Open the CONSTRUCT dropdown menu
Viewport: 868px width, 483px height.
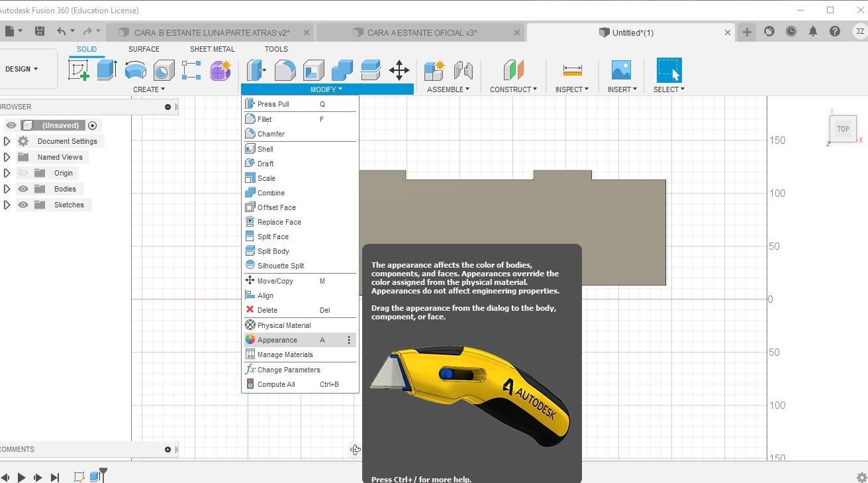[514, 89]
